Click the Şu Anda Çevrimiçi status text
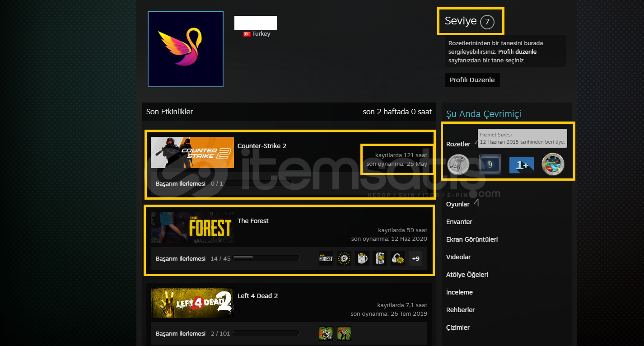644x346 pixels. tap(484, 114)
